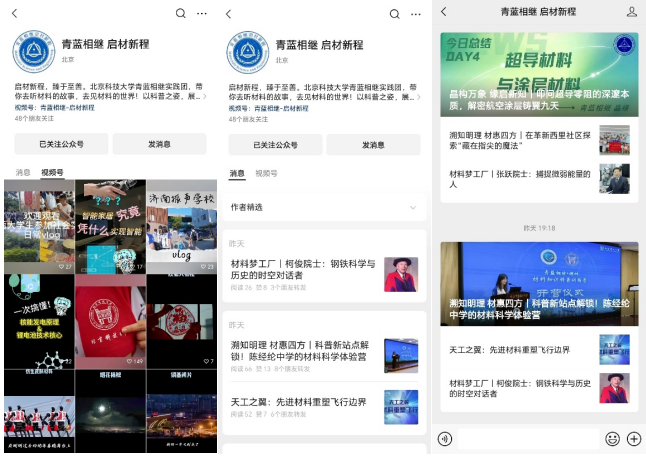646x457 pixels.
Task: Tap the voice input icon in chat bar
Action: [x=445, y=439]
